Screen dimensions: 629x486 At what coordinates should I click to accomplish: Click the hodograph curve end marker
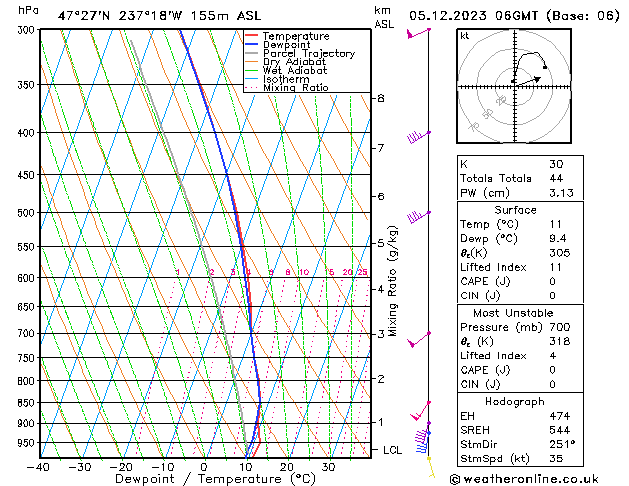pyautogui.click(x=545, y=67)
